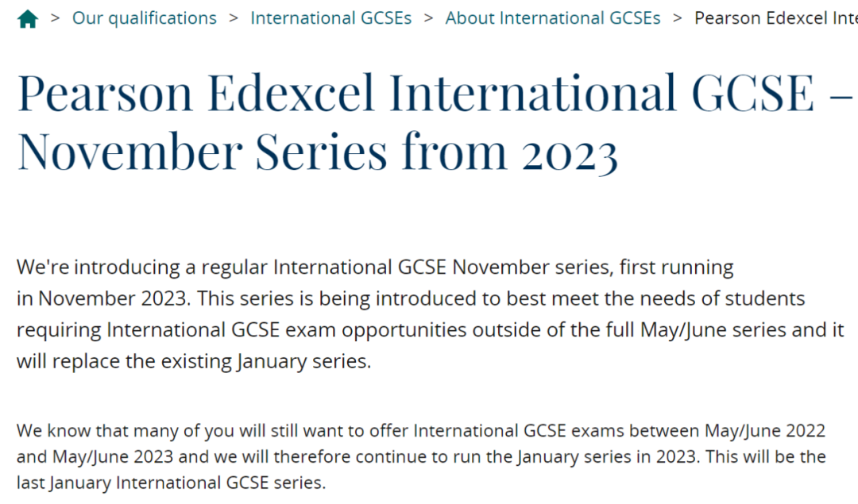Click chevron separator after About International GCSEs

pos(678,18)
